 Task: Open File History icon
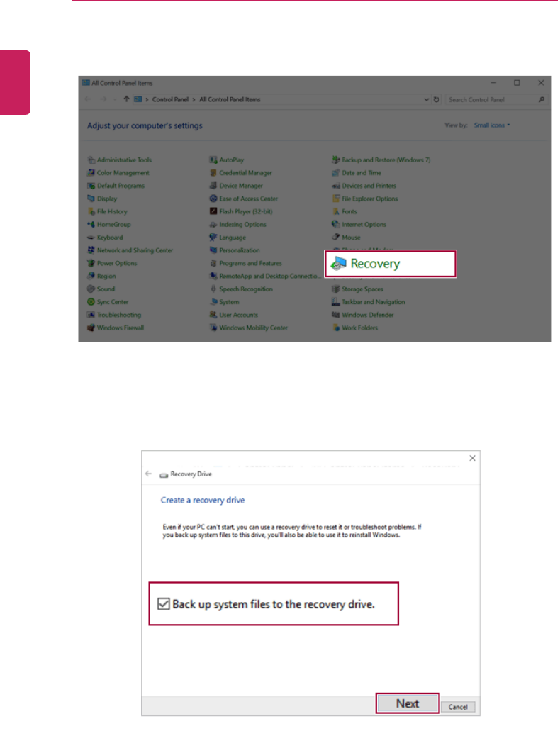coord(91,212)
